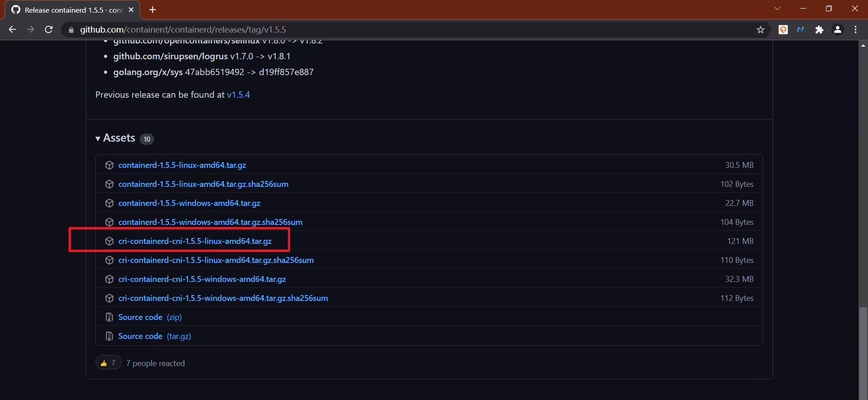The width and height of the screenshot is (868, 400).
Task: Download cri-containerd-cni-1.5.5-linux-amd64.tar.gz.sha256sum
Action: pos(216,260)
